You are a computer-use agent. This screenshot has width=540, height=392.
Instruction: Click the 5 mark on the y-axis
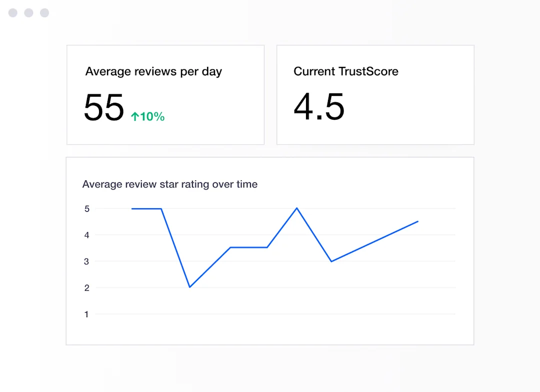tap(86, 209)
